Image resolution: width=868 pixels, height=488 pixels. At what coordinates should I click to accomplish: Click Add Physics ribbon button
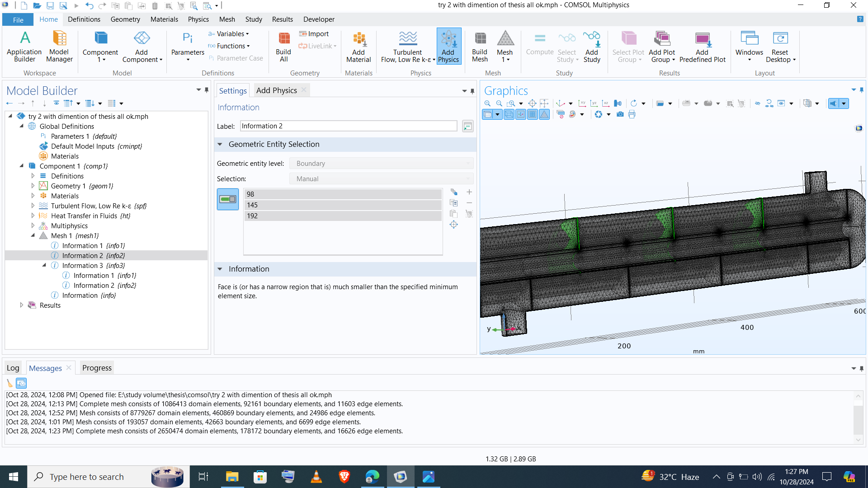[x=448, y=47]
